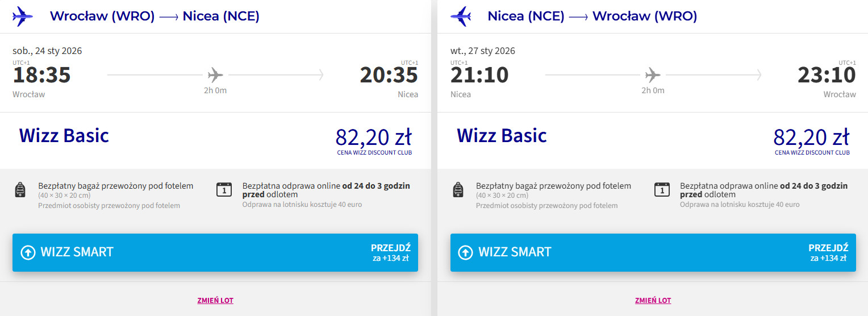Click the upgrade arrow icon on the return WIZZ SMART

tap(465, 252)
